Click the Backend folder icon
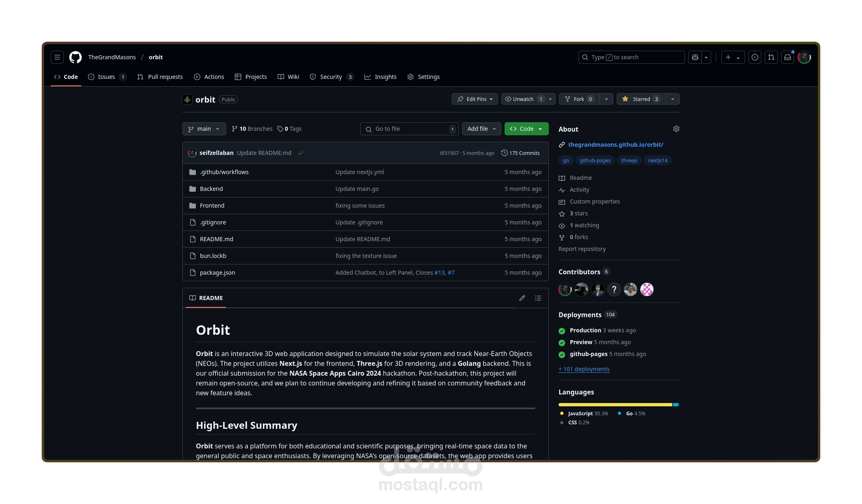The width and height of the screenshot is (862, 504). coord(193,189)
